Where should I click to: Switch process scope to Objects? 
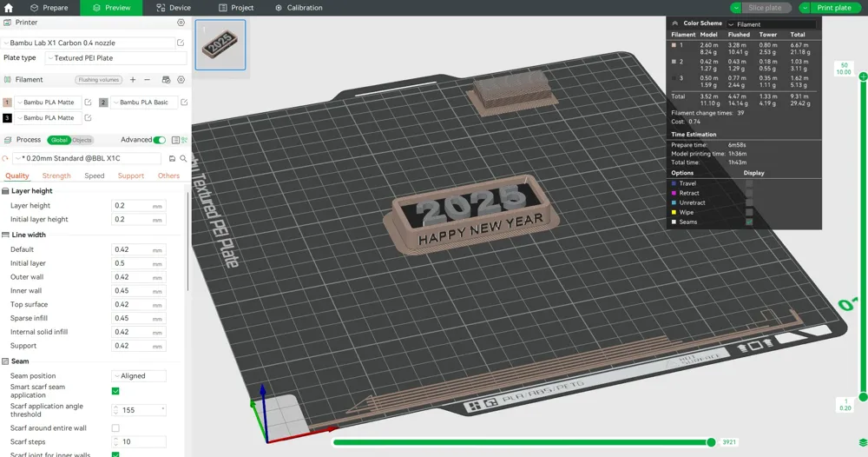click(82, 140)
